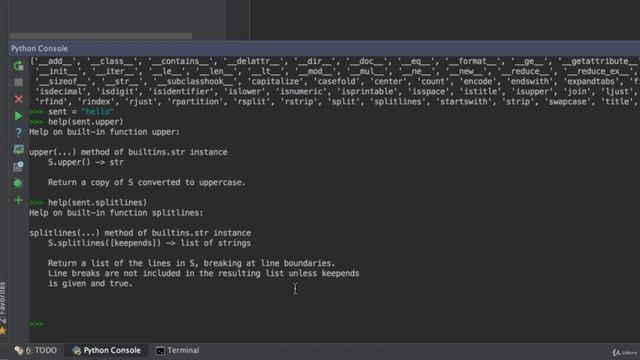Screen dimensions: 640x360
Task: Click 'capitalize' in the dir output
Action: 275,81
